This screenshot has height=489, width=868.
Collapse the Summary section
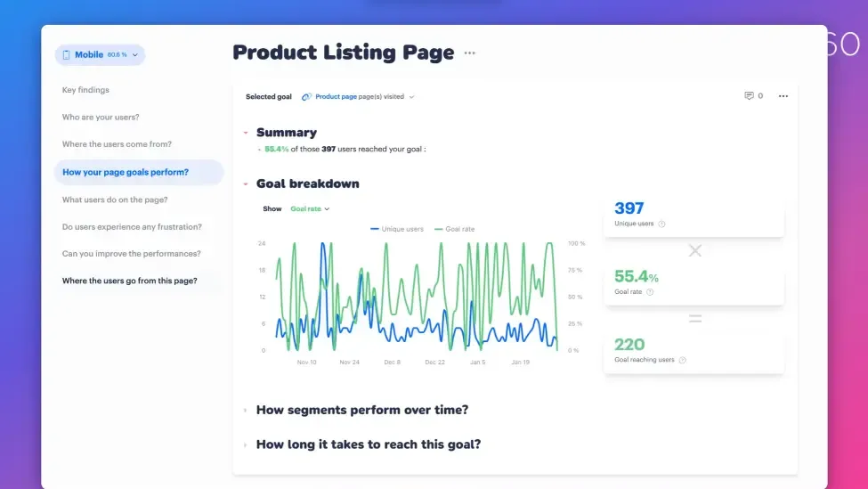(245, 133)
